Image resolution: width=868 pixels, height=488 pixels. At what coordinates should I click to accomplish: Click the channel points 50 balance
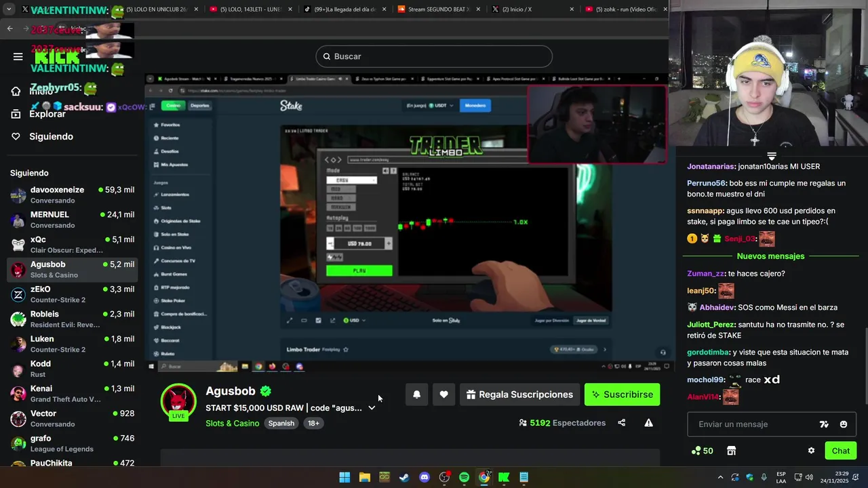(x=702, y=451)
